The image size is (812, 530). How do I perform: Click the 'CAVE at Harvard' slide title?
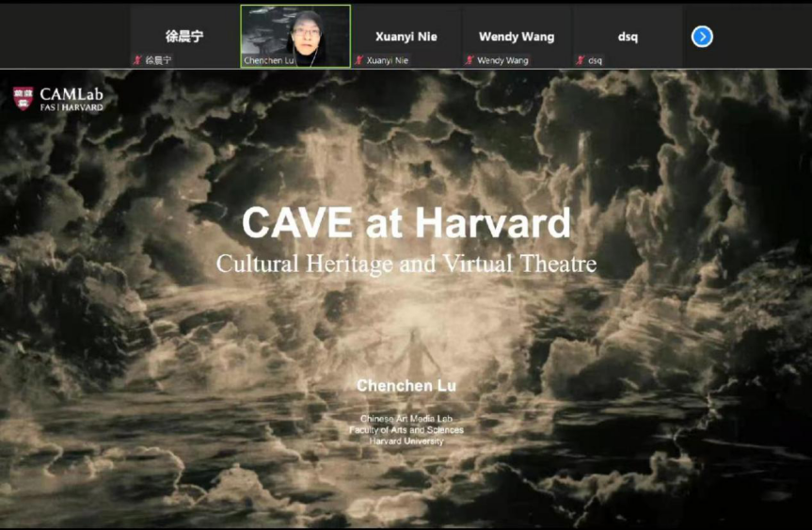(x=406, y=223)
